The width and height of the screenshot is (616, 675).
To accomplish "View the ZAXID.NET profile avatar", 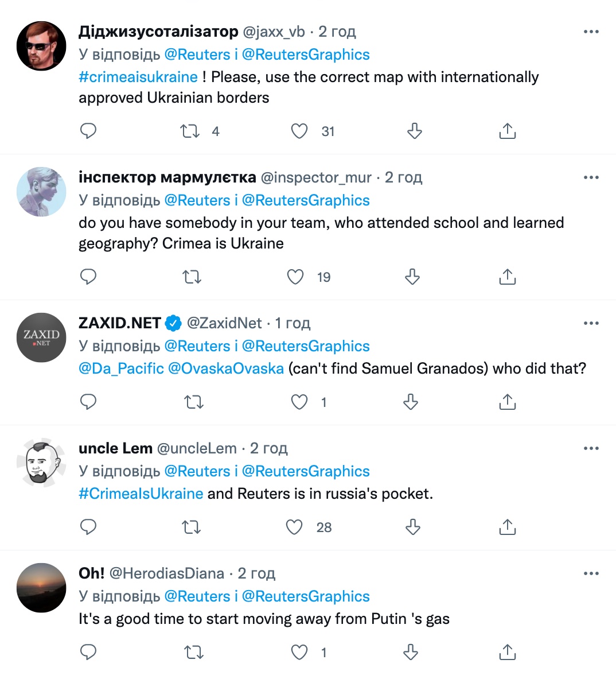I will pos(41,338).
